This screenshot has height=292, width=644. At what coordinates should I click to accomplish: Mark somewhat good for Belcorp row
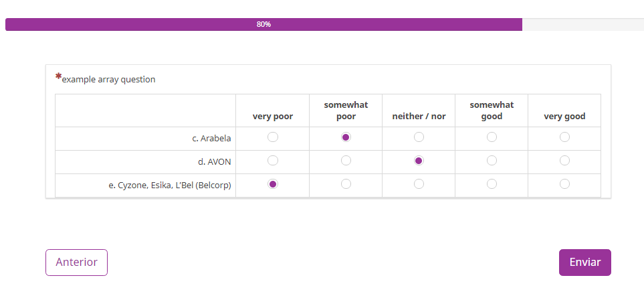[492, 184]
